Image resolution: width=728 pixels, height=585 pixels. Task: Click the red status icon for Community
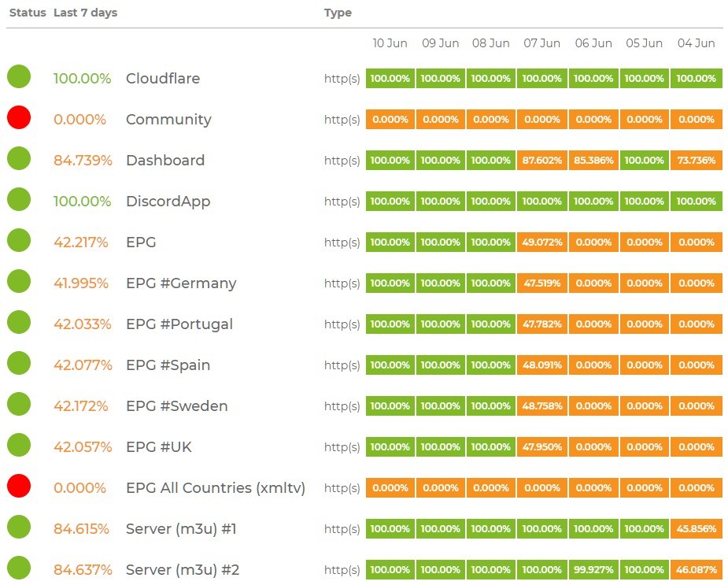click(x=19, y=118)
